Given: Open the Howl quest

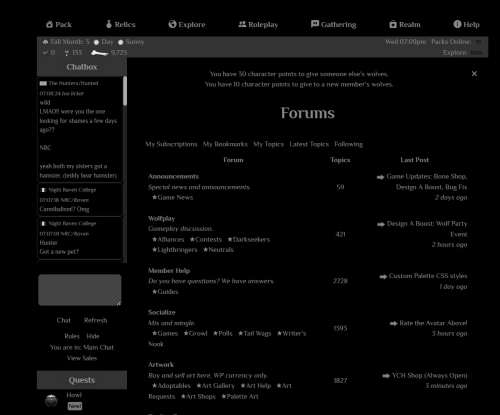Looking at the screenshot, I should (74, 395).
